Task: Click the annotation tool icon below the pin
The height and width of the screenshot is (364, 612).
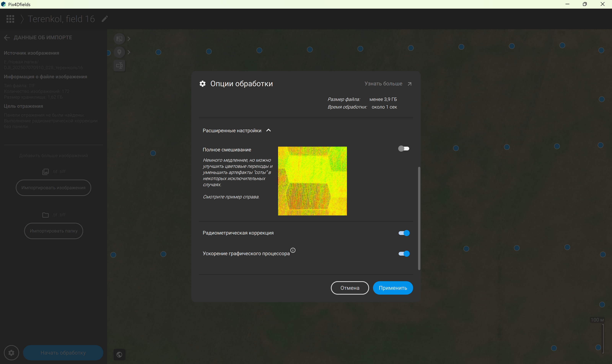Action: click(x=119, y=66)
